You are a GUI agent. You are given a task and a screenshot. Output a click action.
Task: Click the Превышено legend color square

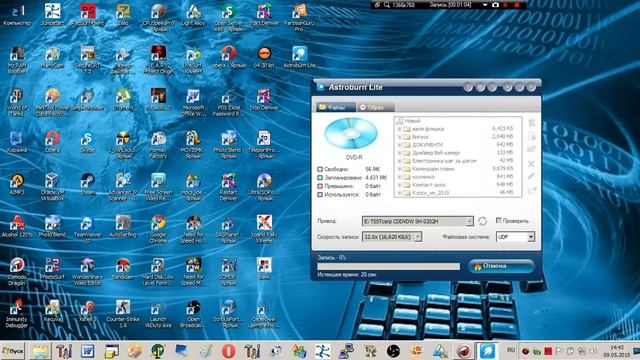point(320,186)
